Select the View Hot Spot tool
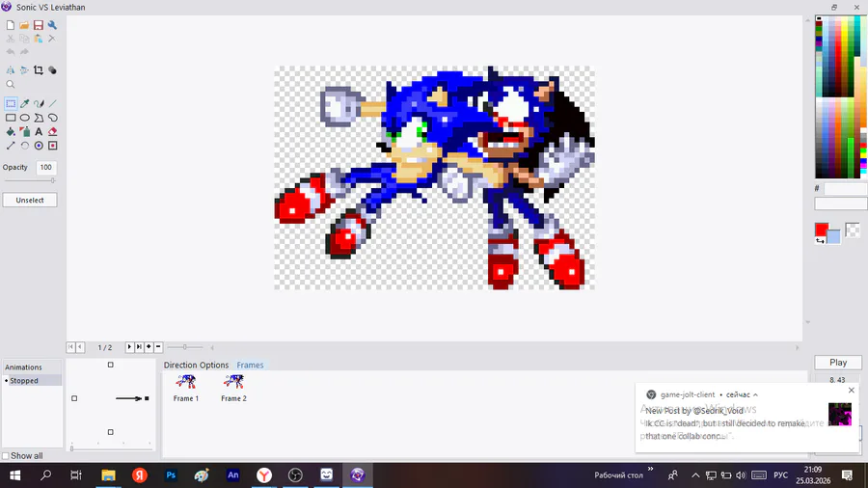The height and width of the screenshot is (488, 868). click(x=39, y=146)
